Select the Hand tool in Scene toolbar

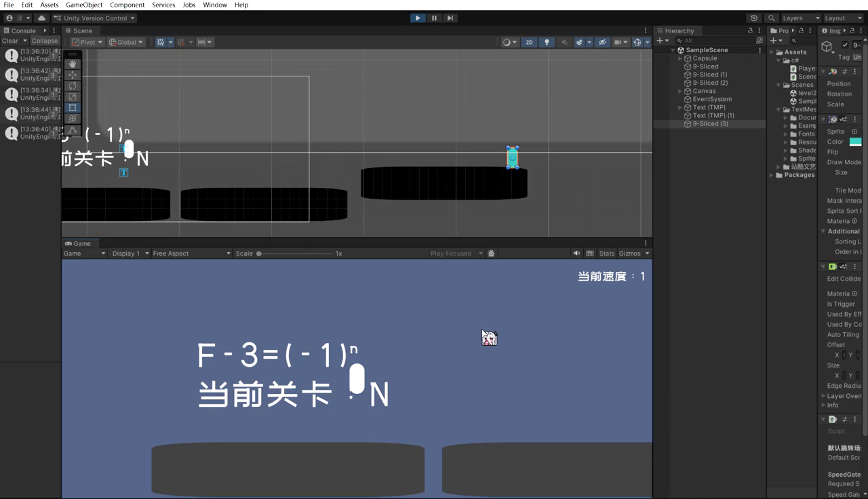click(73, 64)
